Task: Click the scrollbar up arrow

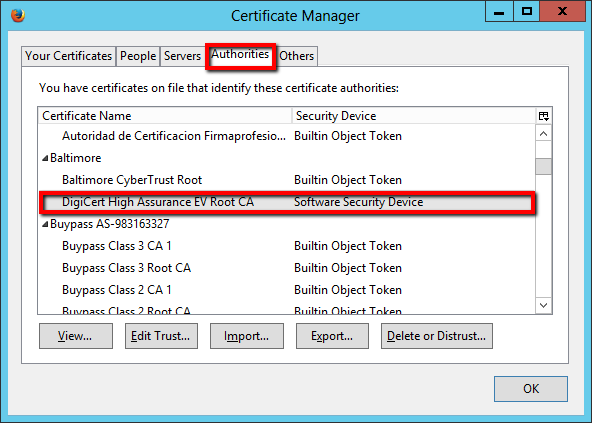Action: (x=544, y=134)
